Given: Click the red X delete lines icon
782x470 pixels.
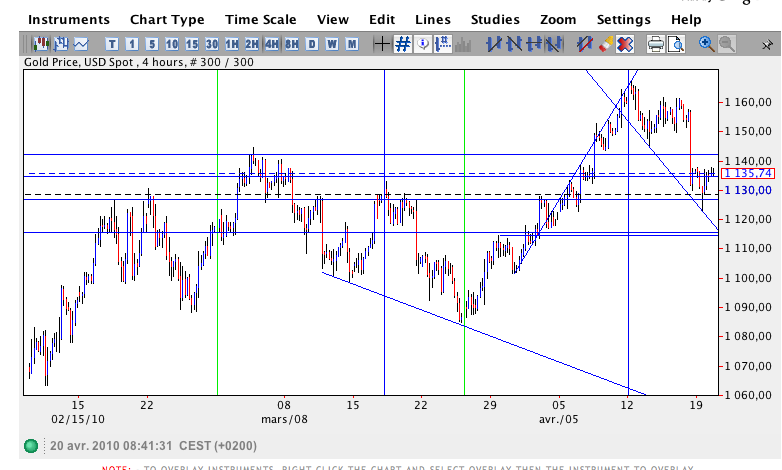Looking at the screenshot, I should (x=625, y=44).
